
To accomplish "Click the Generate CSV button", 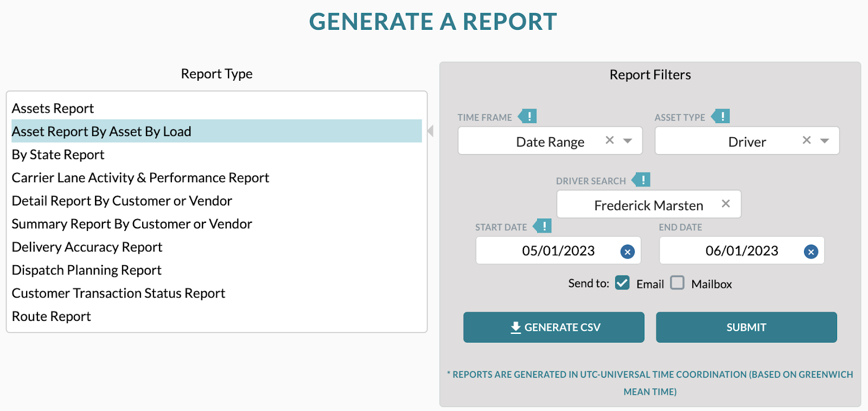I will click(x=554, y=327).
